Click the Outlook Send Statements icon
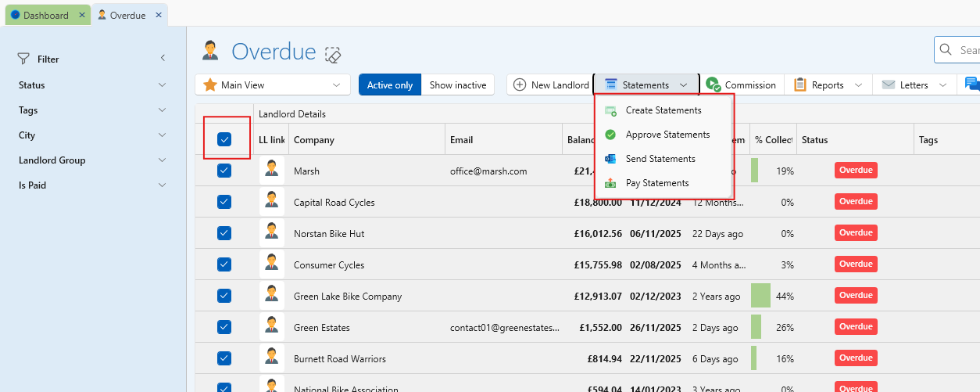Viewport: 980px width, 392px height. point(611,159)
